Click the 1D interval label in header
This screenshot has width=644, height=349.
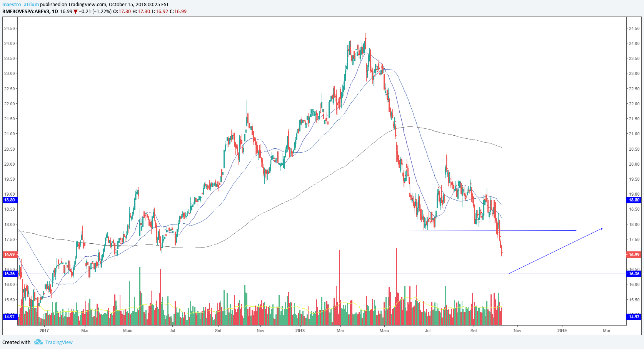(x=55, y=12)
